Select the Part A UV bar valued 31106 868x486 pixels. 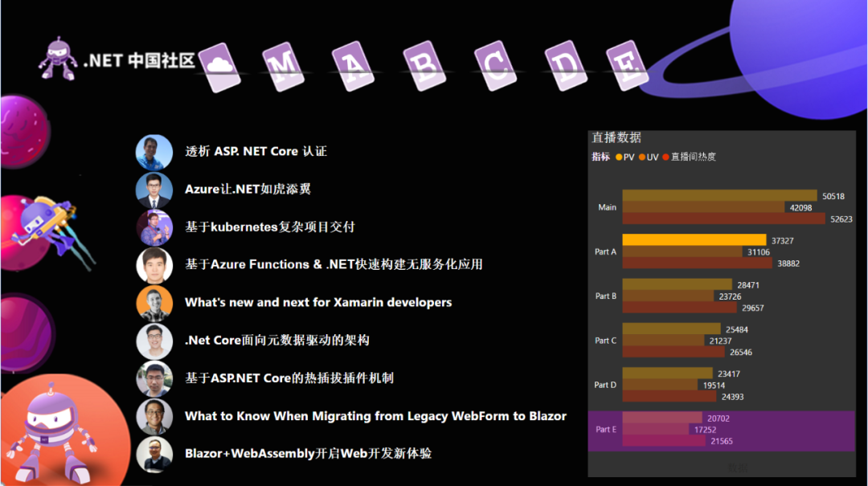(x=682, y=251)
